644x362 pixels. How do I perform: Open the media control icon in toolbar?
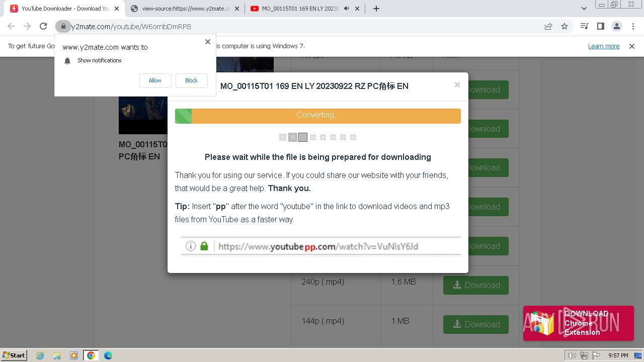(584, 26)
